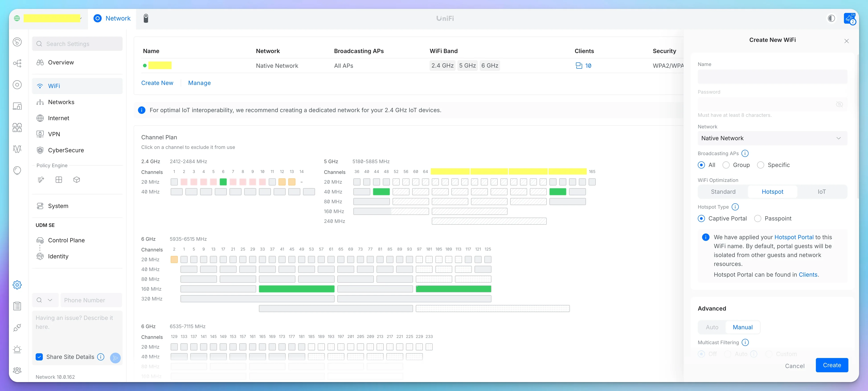This screenshot has width=868, height=391.
Task: Uncheck Share Site Details checkbox
Action: pos(39,357)
